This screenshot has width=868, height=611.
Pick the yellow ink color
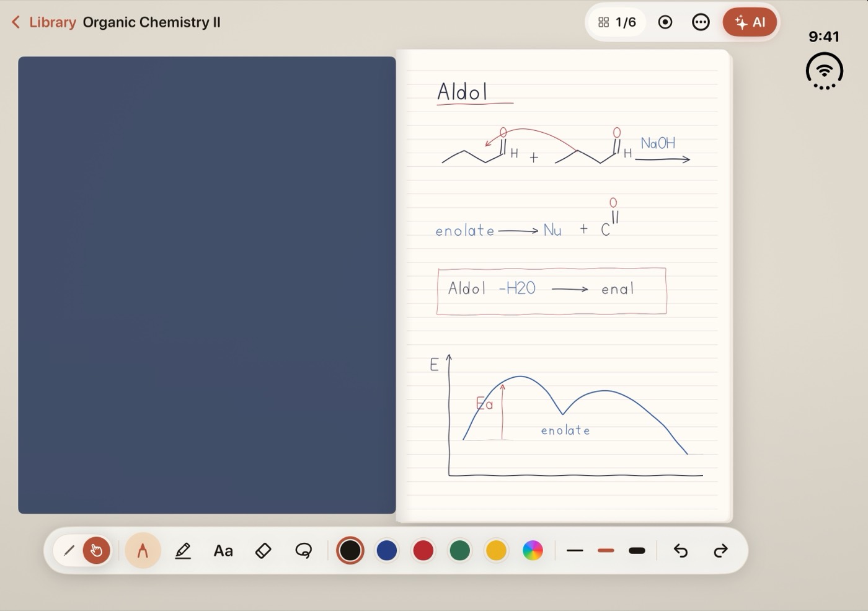[496, 550]
